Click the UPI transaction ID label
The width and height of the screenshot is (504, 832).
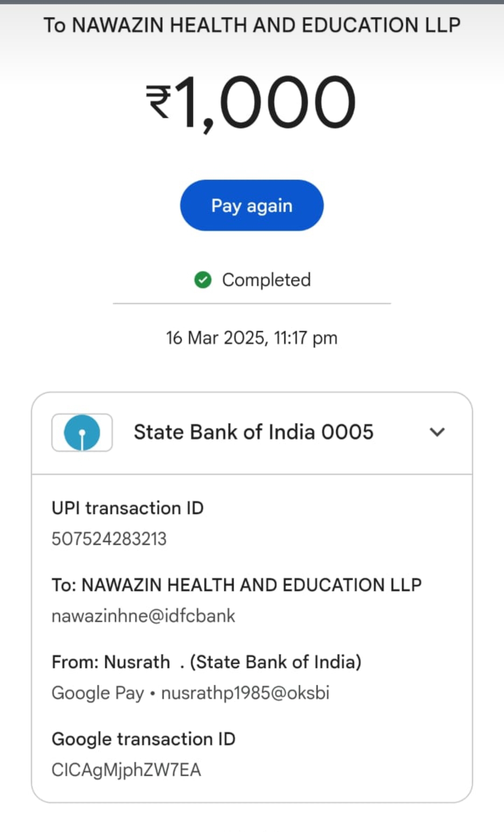(x=127, y=508)
